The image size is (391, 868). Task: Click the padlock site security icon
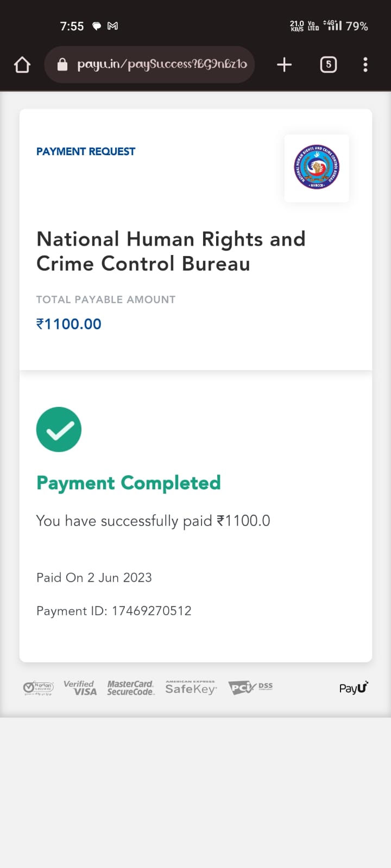point(62,65)
